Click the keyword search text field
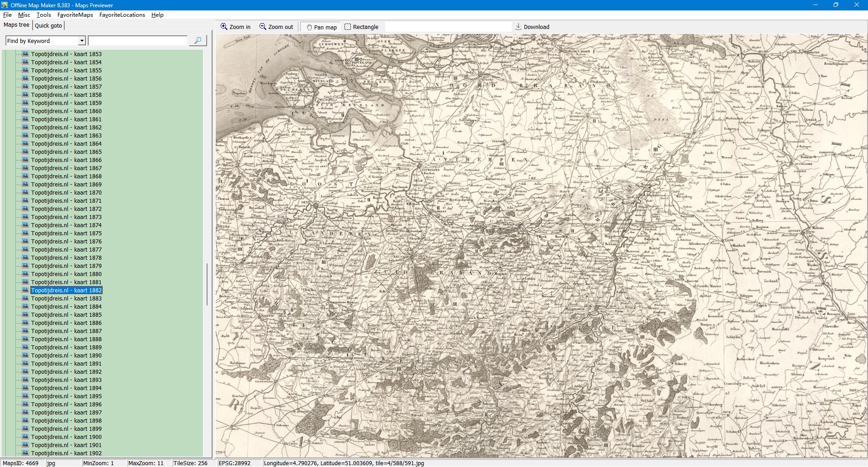The width and height of the screenshot is (868, 467). pos(137,41)
